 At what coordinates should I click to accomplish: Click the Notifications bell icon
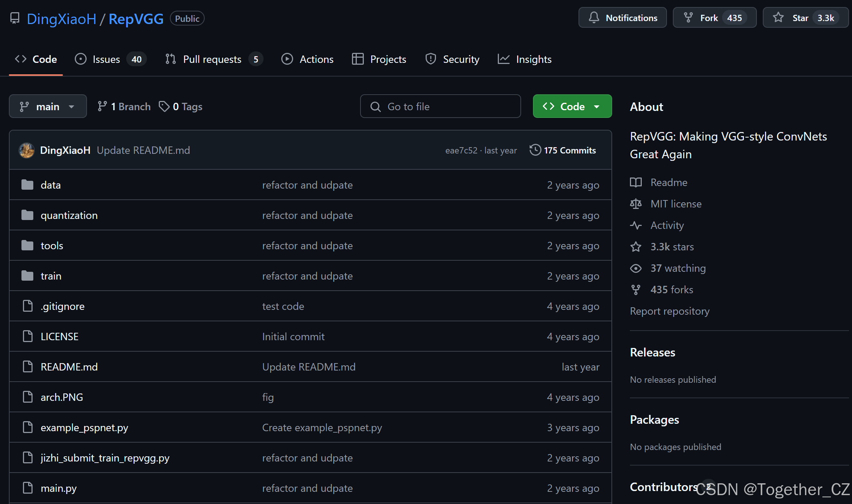[x=594, y=18]
